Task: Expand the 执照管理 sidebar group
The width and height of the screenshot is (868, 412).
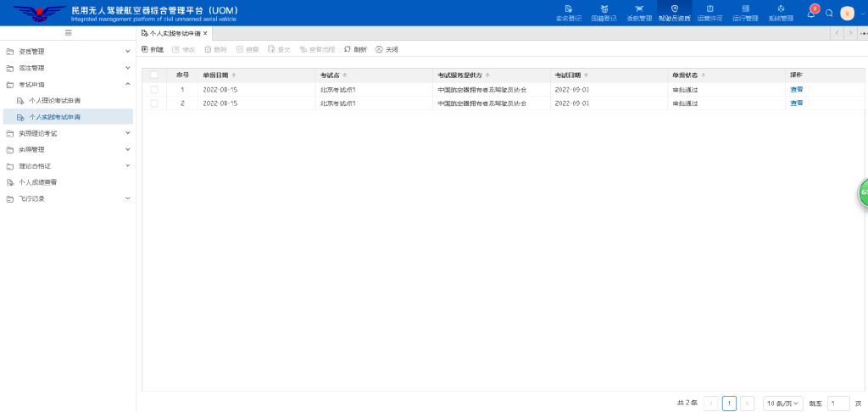Action: 68,149
